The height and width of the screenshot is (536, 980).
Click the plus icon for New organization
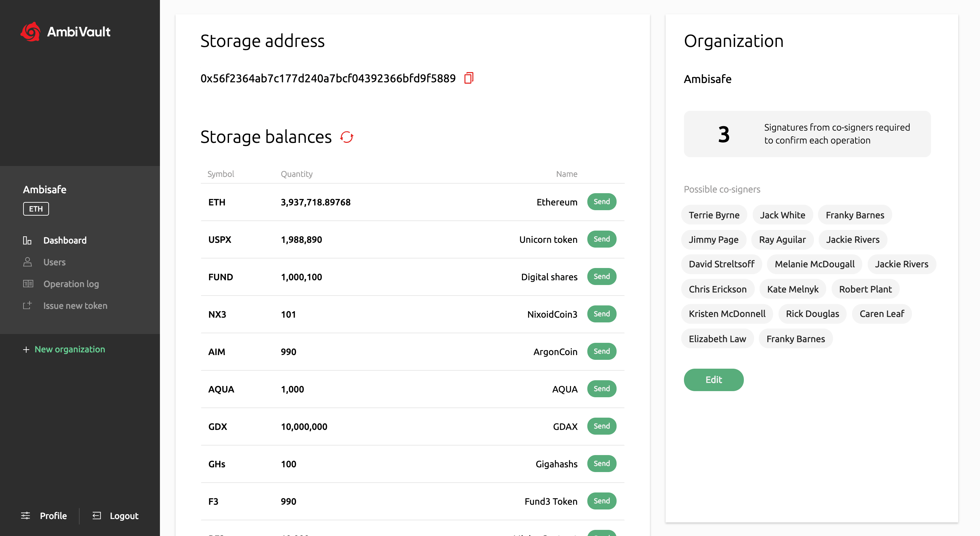26,349
